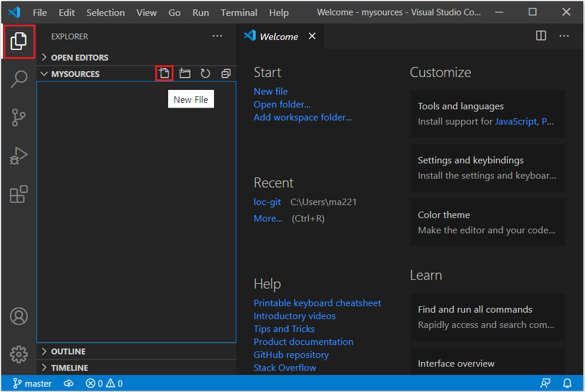This screenshot has height=392, width=585.
Task: Open the Explorer view in activity bar
Action: point(19,41)
